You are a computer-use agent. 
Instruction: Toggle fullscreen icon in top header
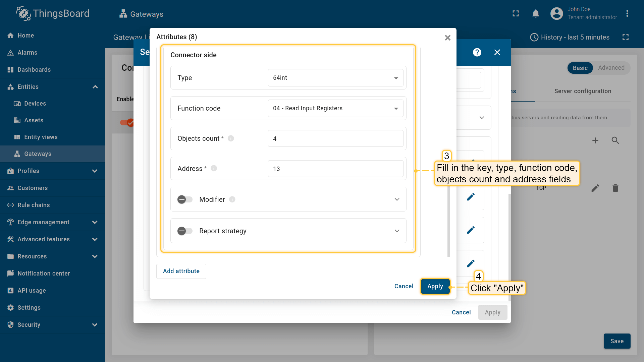(516, 14)
